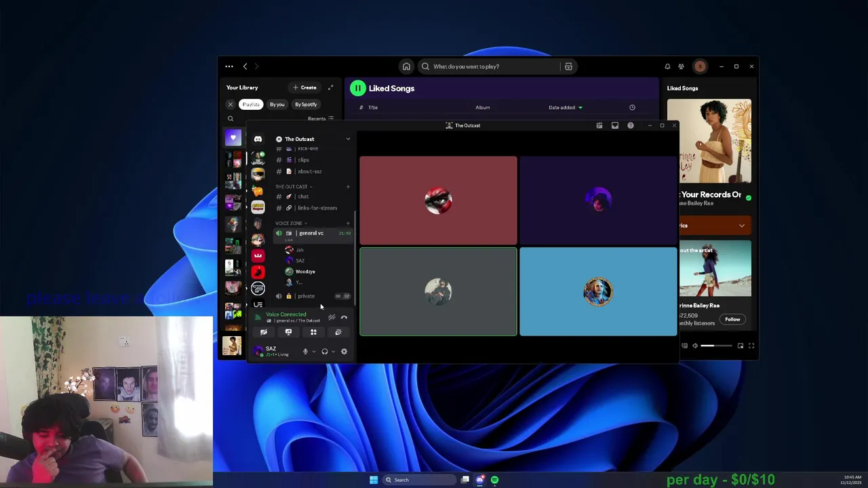Open Windows Start menu
868x488 pixels.
point(374,480)
